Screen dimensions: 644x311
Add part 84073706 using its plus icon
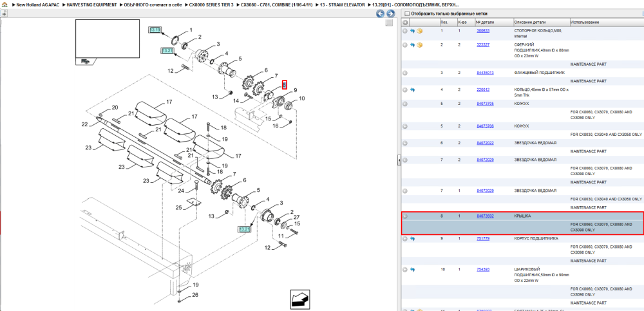pos(405,126)
